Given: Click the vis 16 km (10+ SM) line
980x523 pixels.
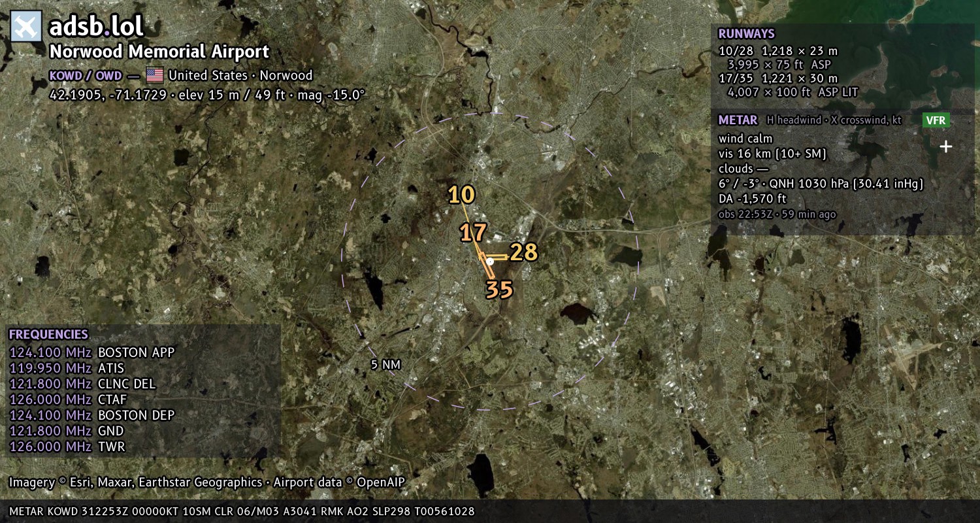Looking at the screenshot, I should (x=772, y=154).
